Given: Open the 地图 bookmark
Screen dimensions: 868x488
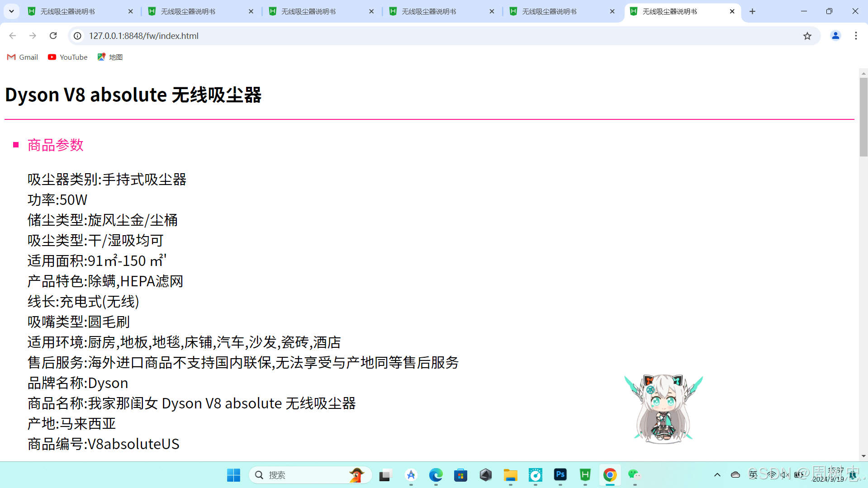Looking at the screenshot, I should (x=110, y=57).
